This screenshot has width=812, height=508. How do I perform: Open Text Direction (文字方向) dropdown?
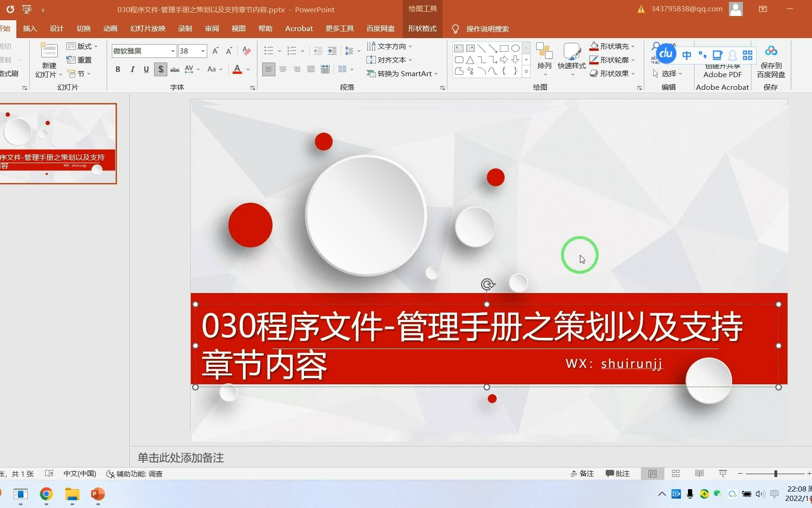[x=390, y=46]
